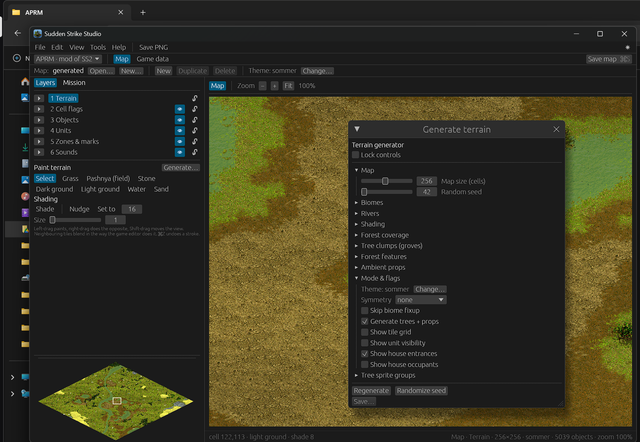This screenshot has height=442, width=640.
Task: Expand the Terrain layer row
Action: [39, 98]
